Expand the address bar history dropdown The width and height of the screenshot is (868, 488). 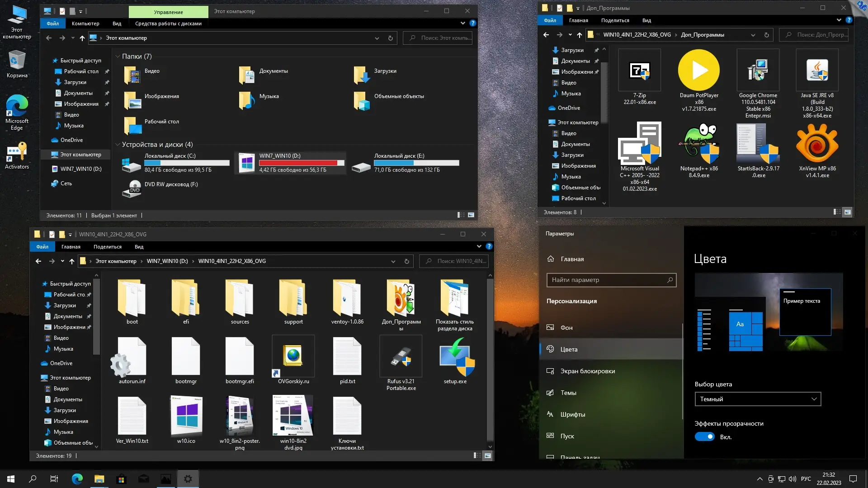[377, 38]
